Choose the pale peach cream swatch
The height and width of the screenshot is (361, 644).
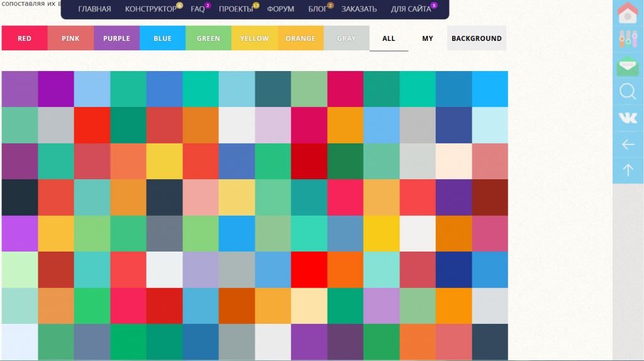pyautogui.click(x=454, y=162)
